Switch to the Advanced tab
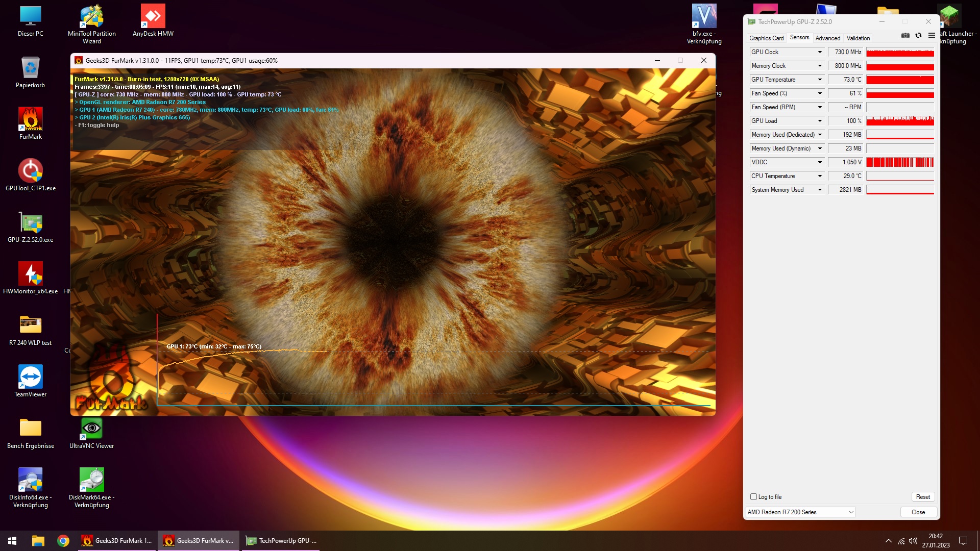 pos(827,38)
